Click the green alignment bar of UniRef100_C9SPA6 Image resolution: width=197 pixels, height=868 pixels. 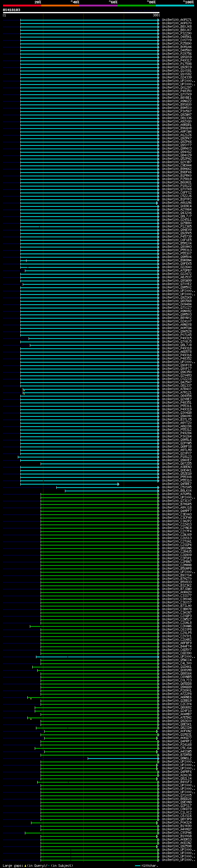(x=92, y=833)
